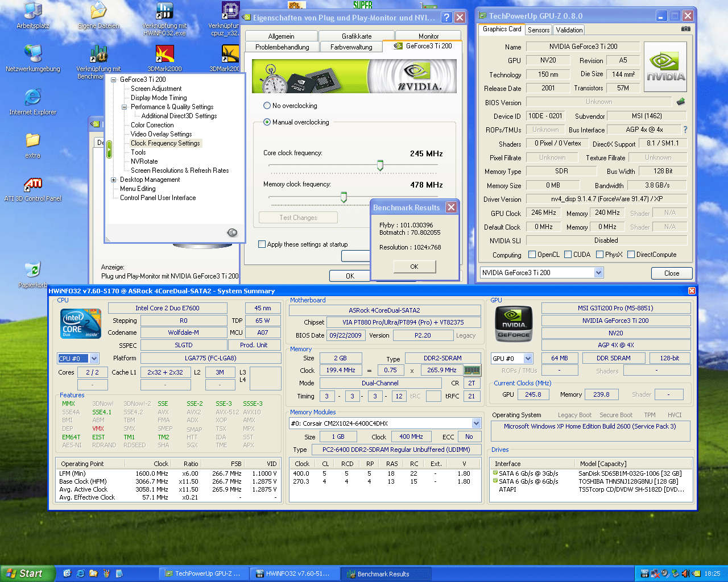Open the 3DMark2000 desktop shortcut
Image resolution: width=728 pixels, height=582 pixels.
[x=165, y=55]
